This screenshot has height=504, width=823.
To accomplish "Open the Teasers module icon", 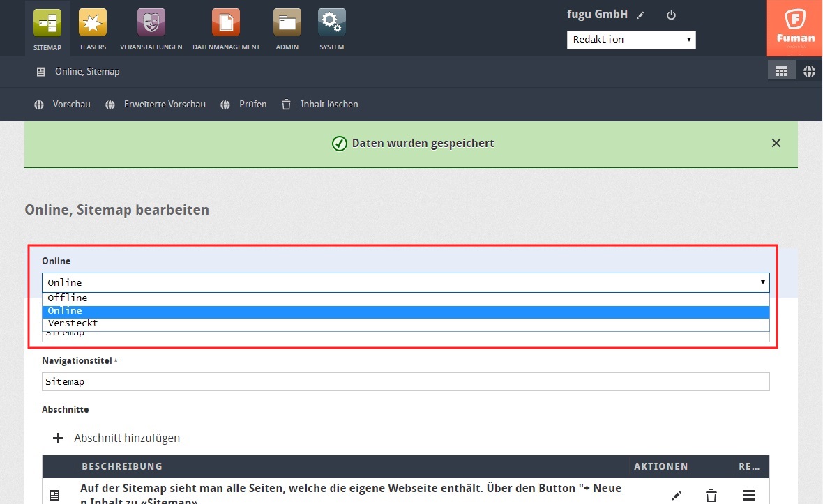I will (93, 23).
